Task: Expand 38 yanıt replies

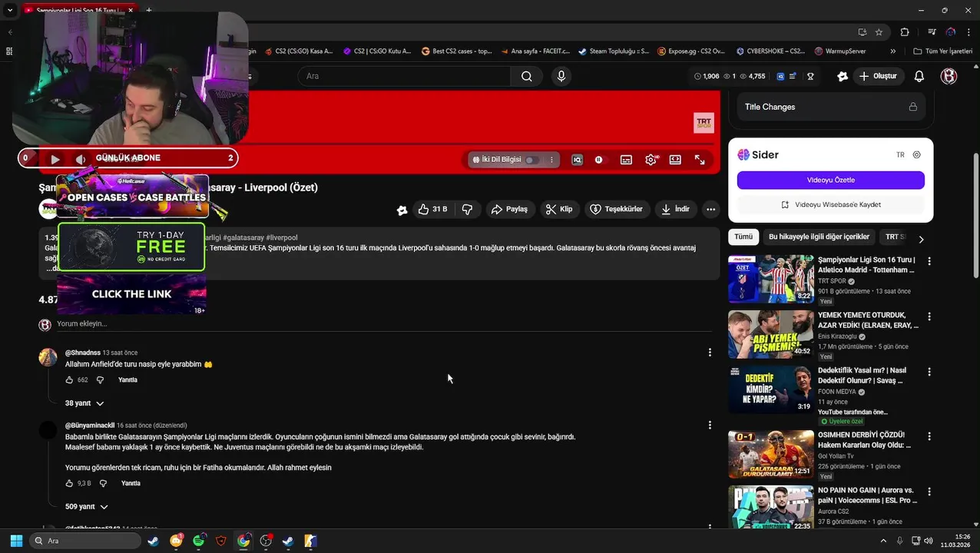Action: [x=84, y=403]
